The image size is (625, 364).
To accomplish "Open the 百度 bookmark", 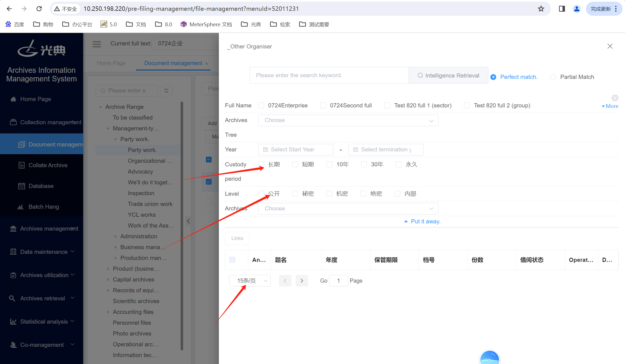I will [15, 24].
